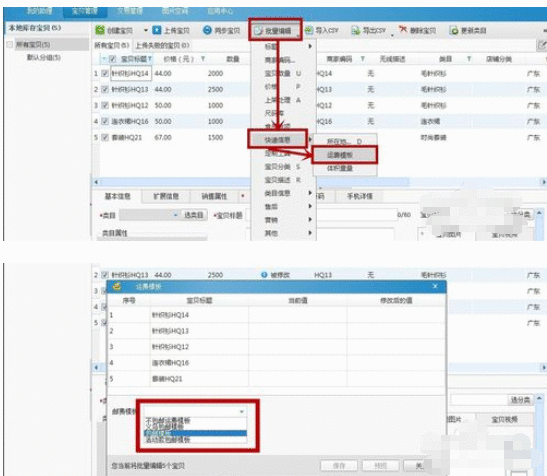Viewport: 547px width, 476px height.
Task: Choose 宝贝描述 R from batch edit menu
Action: coord(283,180)
